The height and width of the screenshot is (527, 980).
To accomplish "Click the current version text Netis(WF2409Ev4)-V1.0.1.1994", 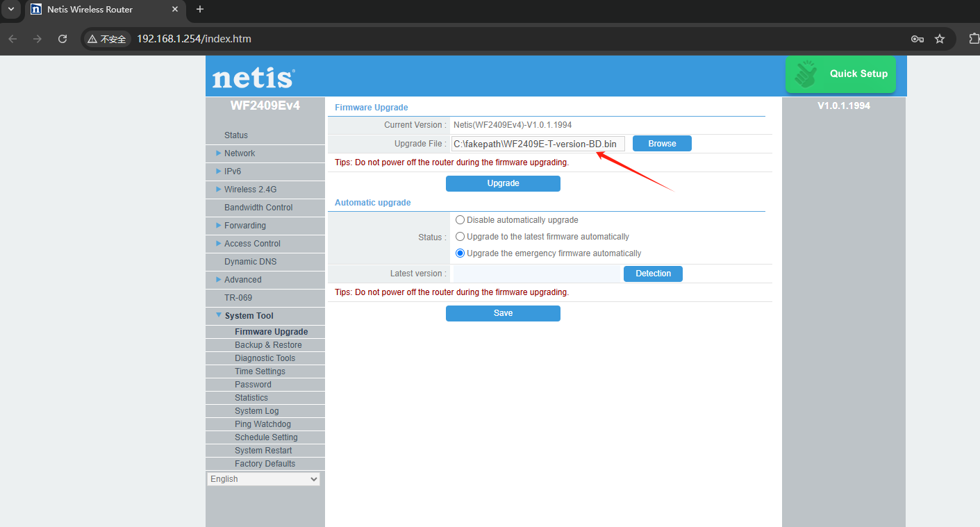I will click(513, 125).
